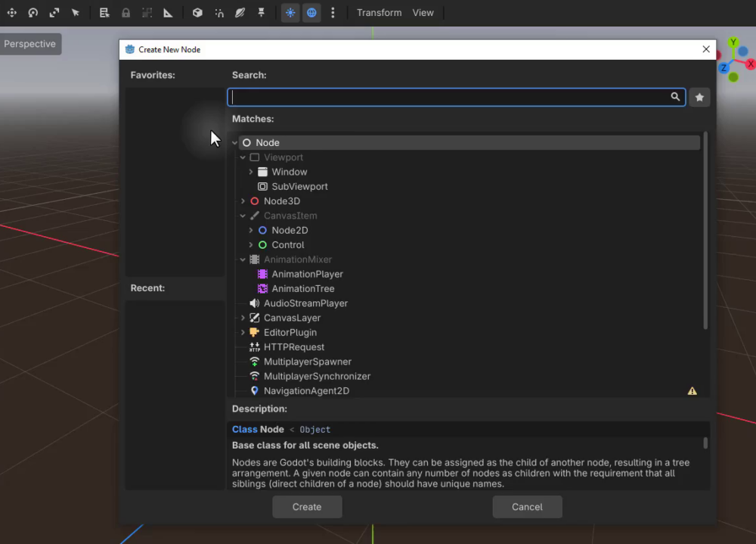The width and height of the screenshot is (756, 544).
Task: Open the list selectable nodes tool
Action: click(x=104, y=13)
